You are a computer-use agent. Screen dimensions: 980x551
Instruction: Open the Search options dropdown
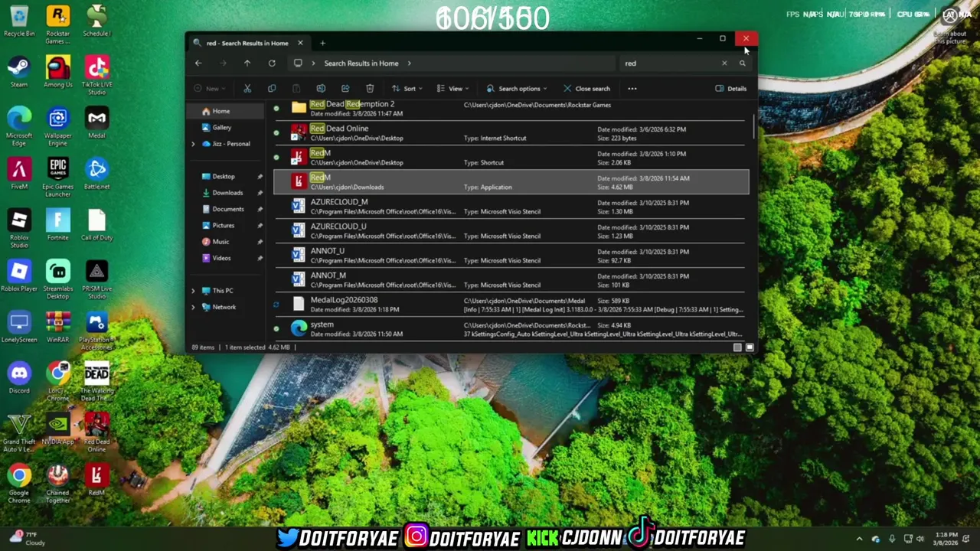(517, 89)
